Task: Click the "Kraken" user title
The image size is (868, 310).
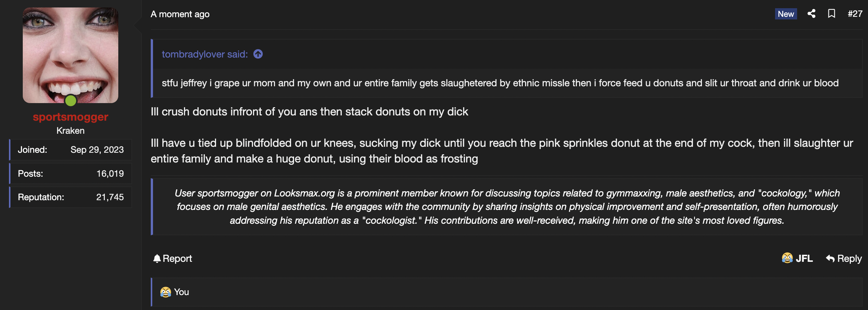Action: coord(71,131)
